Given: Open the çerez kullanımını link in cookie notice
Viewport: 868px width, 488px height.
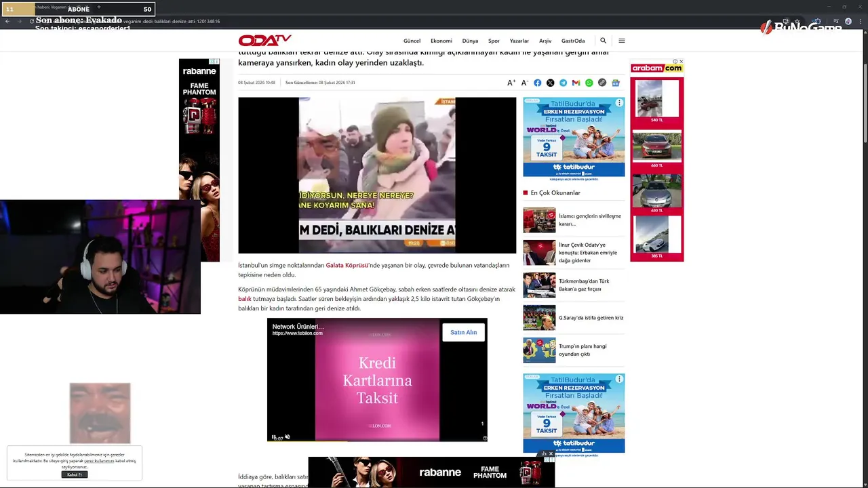Looking at the screenshot, I should pyautogui.click(x=98, y=461).
